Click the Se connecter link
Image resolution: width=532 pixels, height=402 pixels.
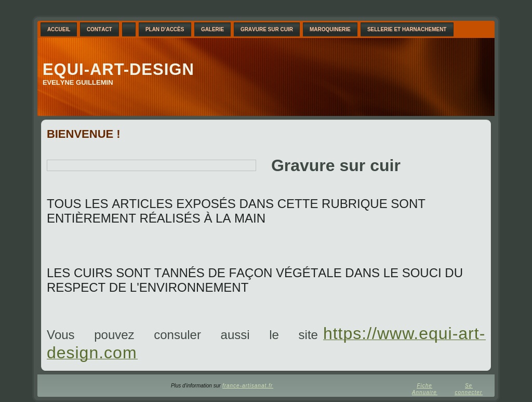pyautogui.click(x=469, y=389)
